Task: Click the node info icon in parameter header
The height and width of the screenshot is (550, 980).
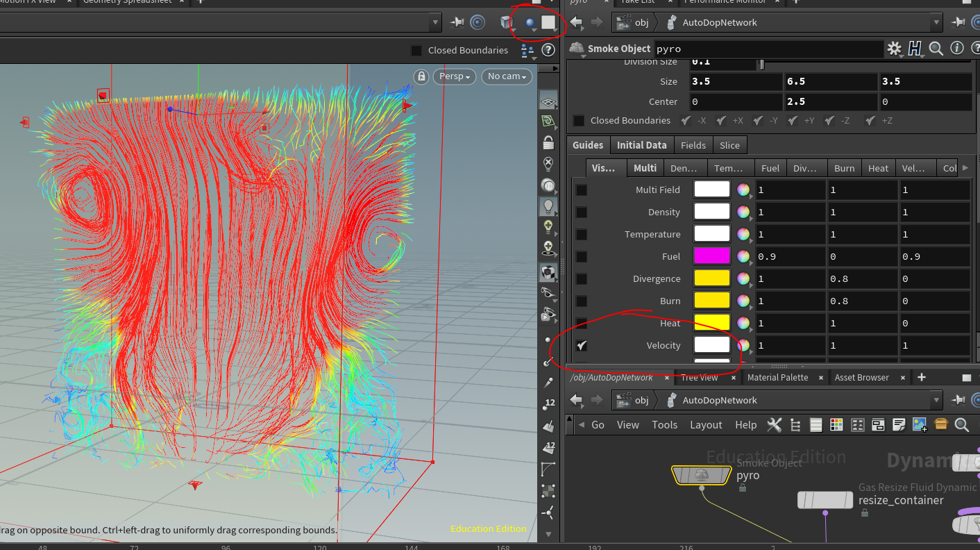Action: 957,49
